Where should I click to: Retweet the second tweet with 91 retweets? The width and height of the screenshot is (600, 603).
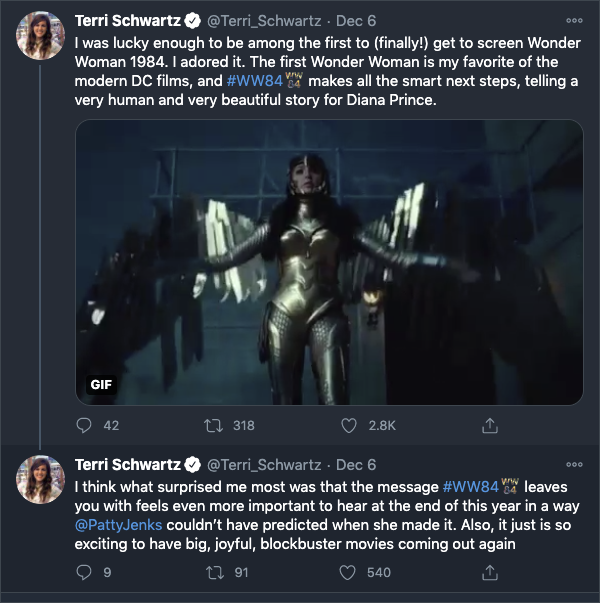215,572
